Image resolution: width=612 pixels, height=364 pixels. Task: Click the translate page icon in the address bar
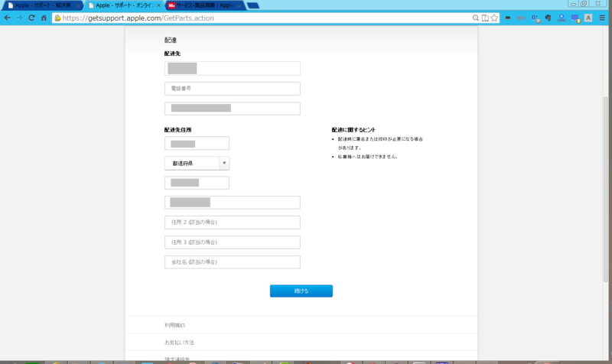pyautogui.click(x=485, y=18)
